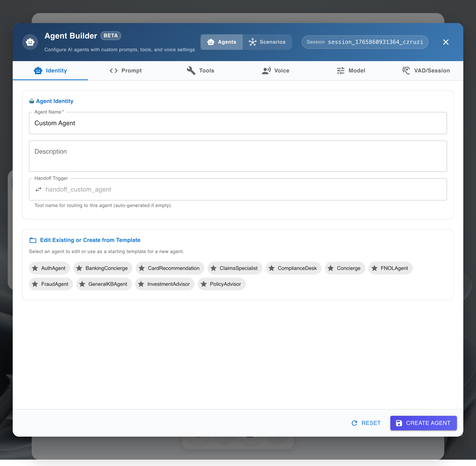476x466 pixels.
Task: Select the Agents view toggle
Action: coord(221,42)
